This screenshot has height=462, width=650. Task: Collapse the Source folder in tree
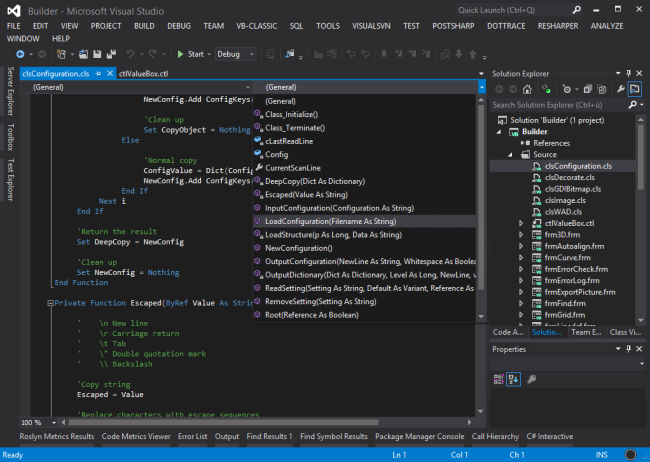click(509, 155)
